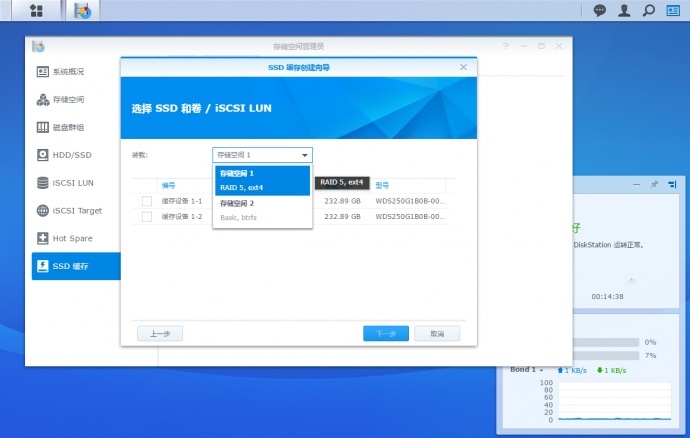Click the 上一步 back button
This screenshot has width=690, height=438.
pyautogui.click(x=159, y=333)
